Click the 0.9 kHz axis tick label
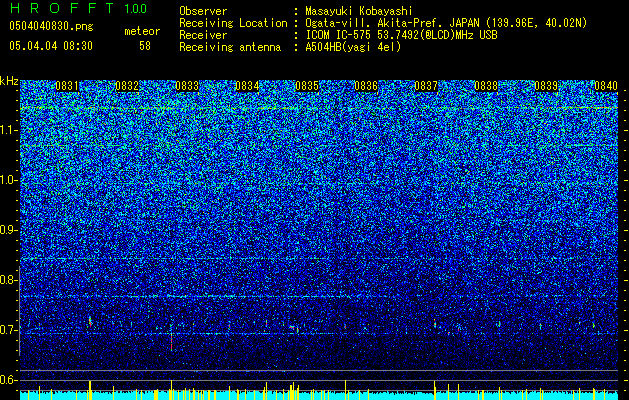This screenshot has height=400, width=629. [8, 230]
